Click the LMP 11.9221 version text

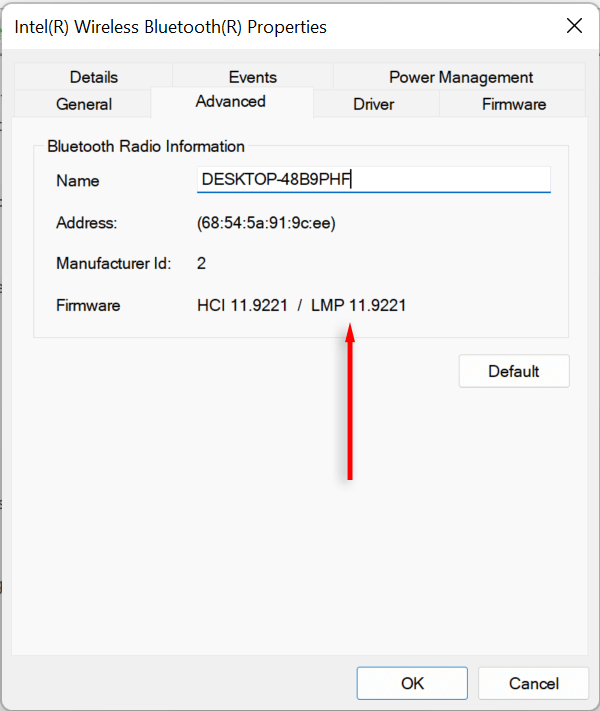click(358, 305)
